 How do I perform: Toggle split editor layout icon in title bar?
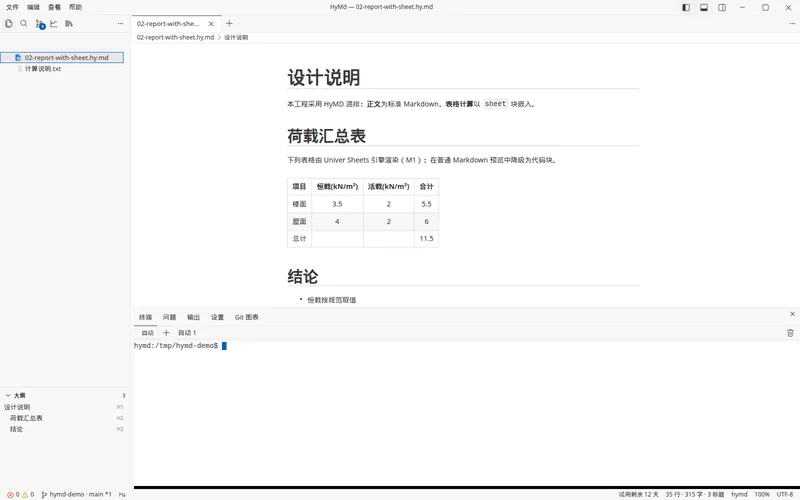(721, 7)
